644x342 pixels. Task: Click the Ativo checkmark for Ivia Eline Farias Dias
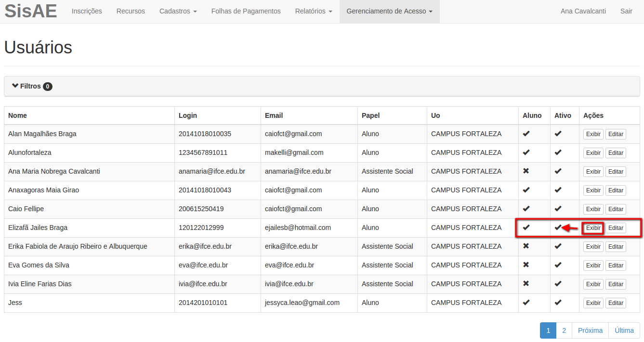tap(558, 284)
